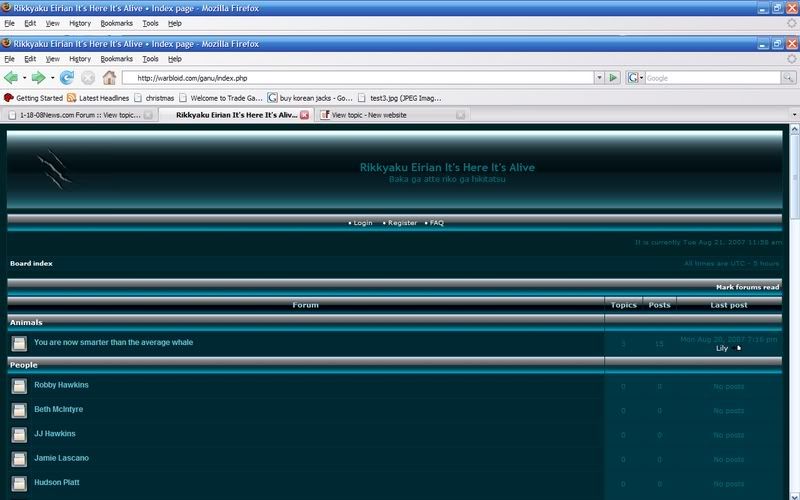This screenshot has height=500, width=800.
Task: Open the search engine selector dropdown arrow
Action: (641, 78)
